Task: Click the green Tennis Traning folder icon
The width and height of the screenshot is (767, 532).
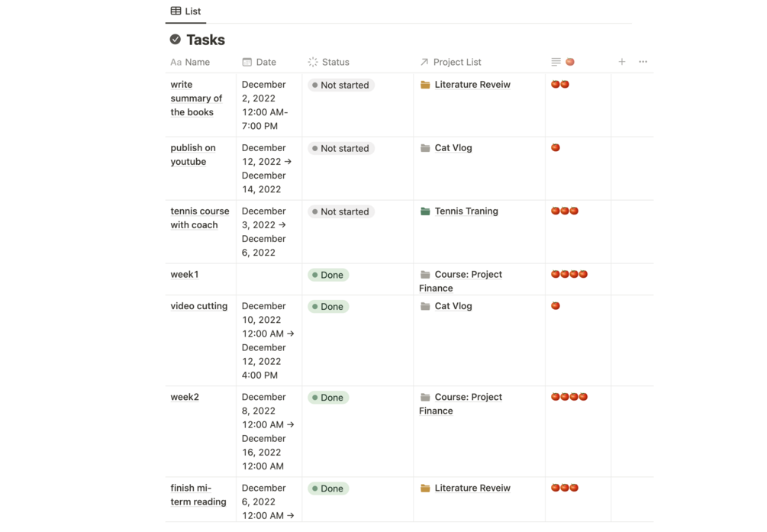Action: coord(425,211)
